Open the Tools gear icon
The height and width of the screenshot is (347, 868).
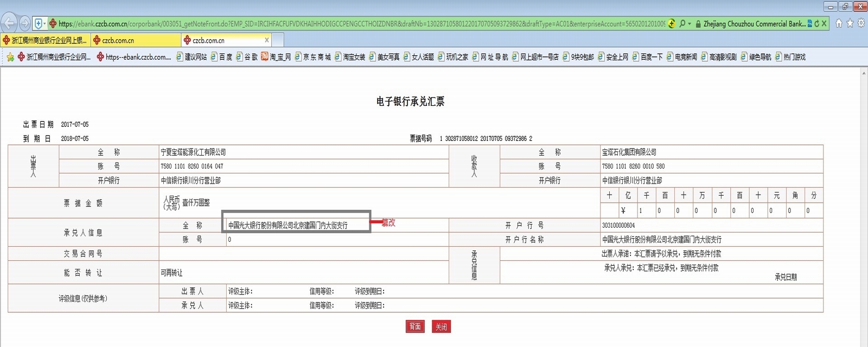point(860,23)
